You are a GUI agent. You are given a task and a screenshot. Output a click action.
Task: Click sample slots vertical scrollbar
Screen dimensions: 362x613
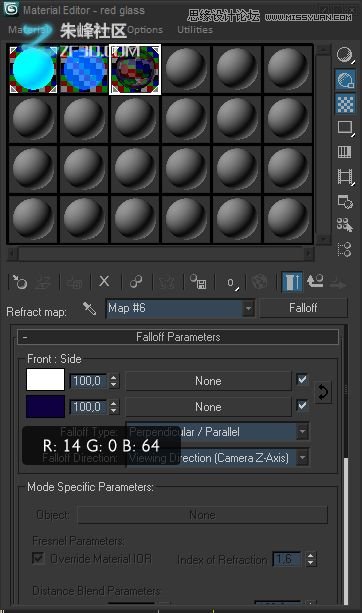323,144
